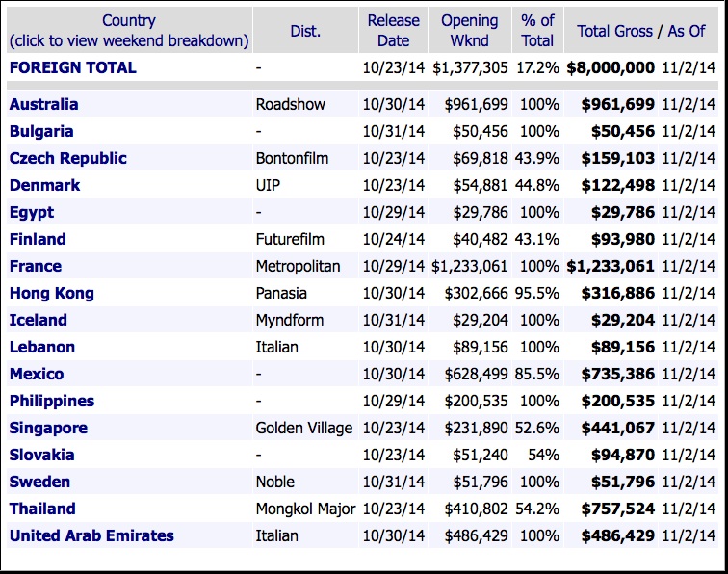The width and height of the screenshot is (728, 574).
Task: Open the Singapore country link
Action: pos(48,428)
